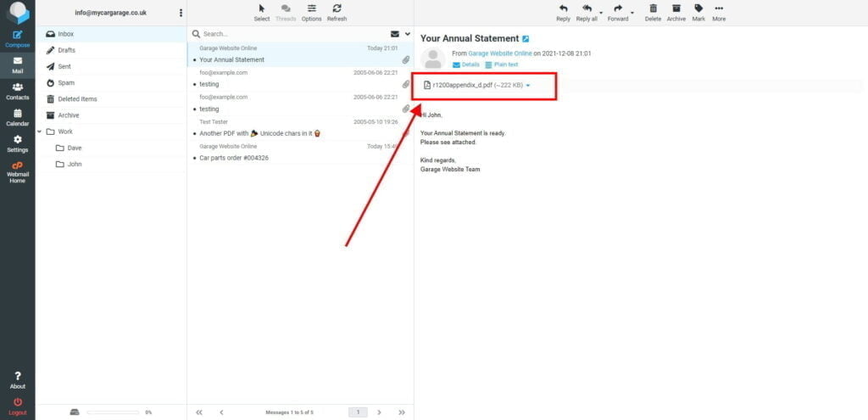Click the envelope filter icon
The width and height of the screenshot is (868, 420).
tap(395, 34)
